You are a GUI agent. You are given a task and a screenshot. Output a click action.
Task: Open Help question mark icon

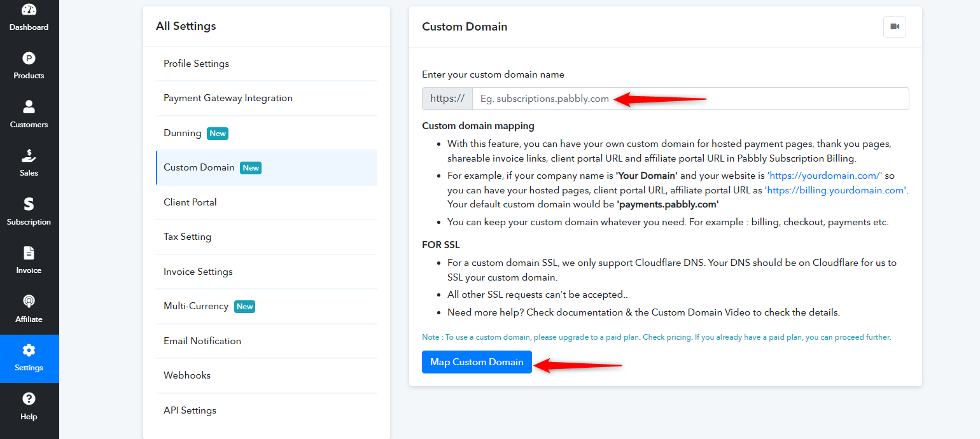(29, 399)
